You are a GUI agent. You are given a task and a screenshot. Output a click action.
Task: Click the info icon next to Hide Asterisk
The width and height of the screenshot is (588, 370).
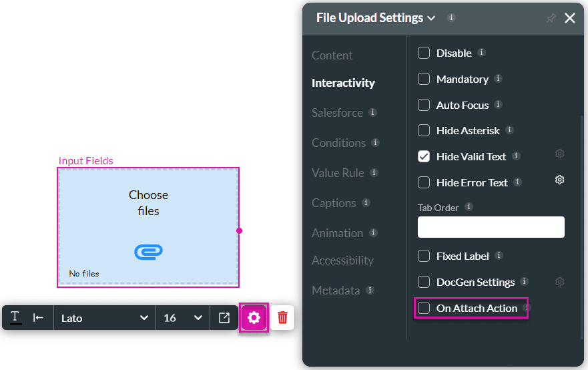point(509,130)
